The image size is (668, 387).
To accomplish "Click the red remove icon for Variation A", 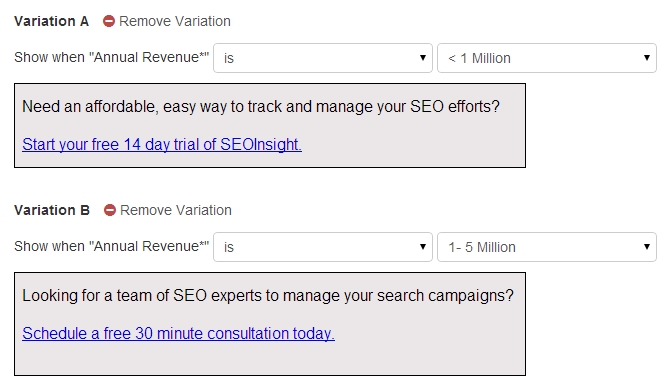I will click(109, 21).
